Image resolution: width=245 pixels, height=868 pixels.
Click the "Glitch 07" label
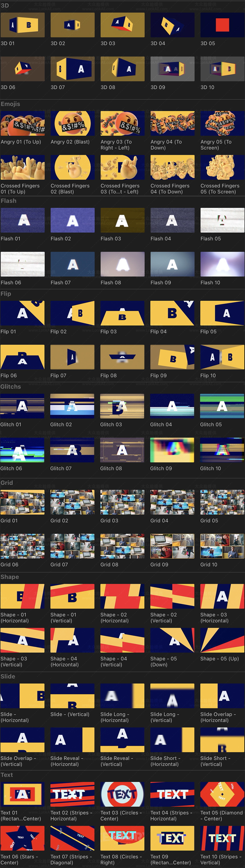(61, 468)
